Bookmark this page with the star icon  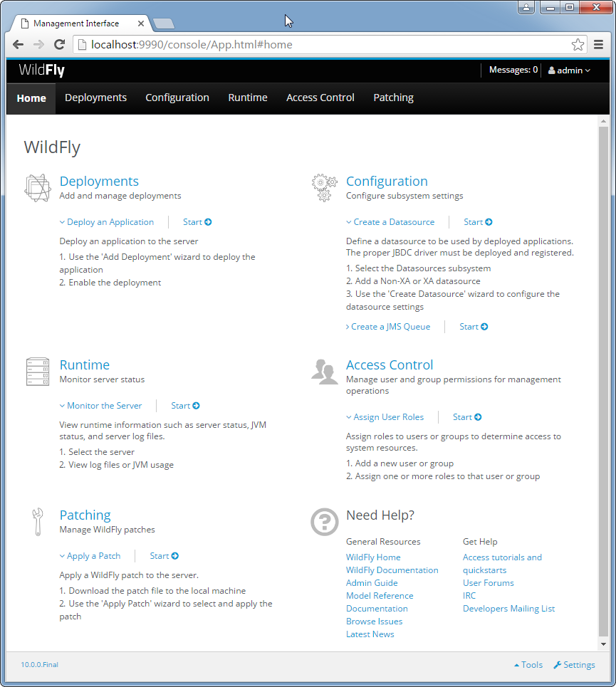coord(578,44)
